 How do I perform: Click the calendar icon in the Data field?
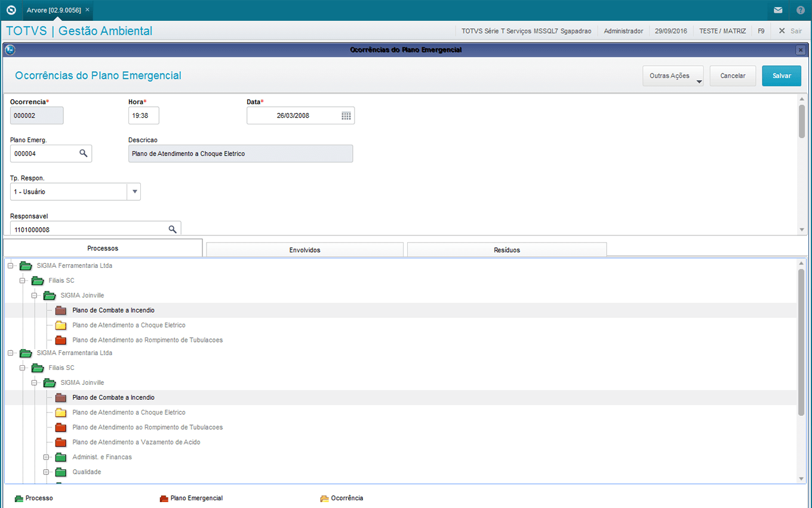coord(346,116)
